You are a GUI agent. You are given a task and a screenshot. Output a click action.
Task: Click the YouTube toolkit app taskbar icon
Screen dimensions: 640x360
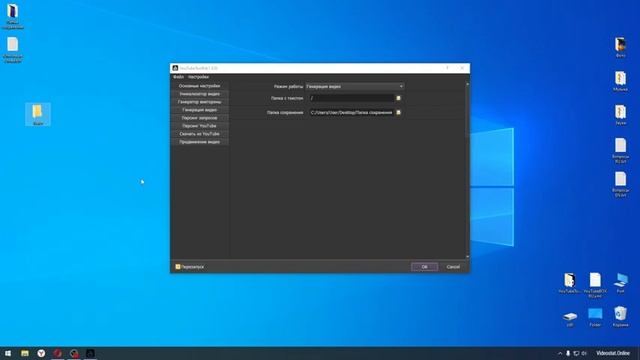90,353
